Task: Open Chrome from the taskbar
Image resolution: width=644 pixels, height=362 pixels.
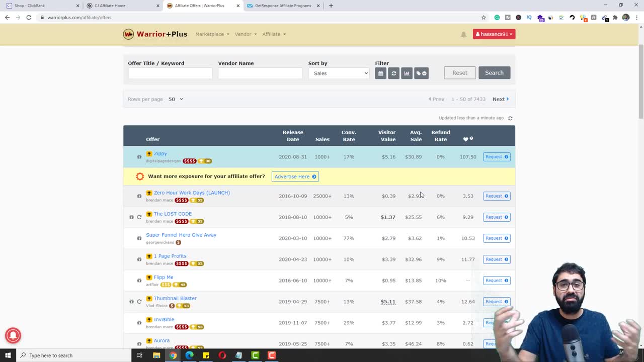Action: [173, 355]
